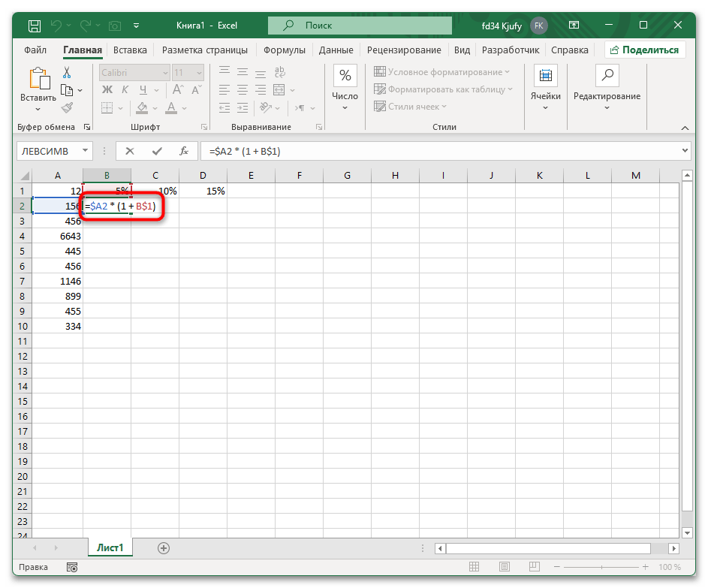This screenshot has height=588, width=708.
Task: Click the Cut scissors icon
Action: (x=67, y=72)
